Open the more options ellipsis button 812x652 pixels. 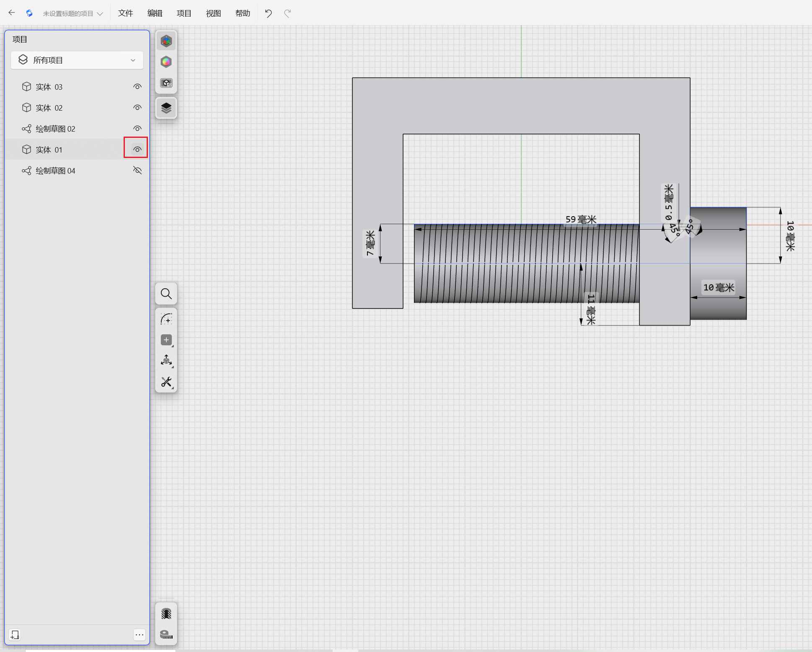point(140,635)
